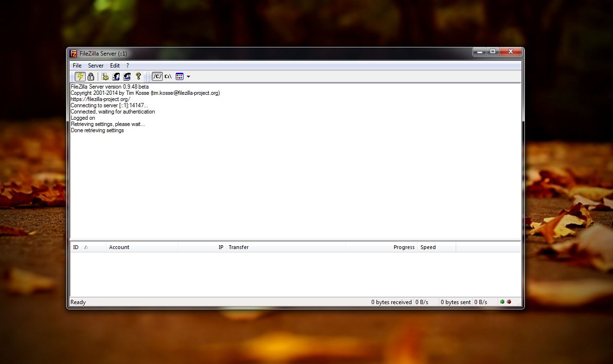Click the 'Logged on' log line
This screenshot has width=613, height=364.
point(83,118)
